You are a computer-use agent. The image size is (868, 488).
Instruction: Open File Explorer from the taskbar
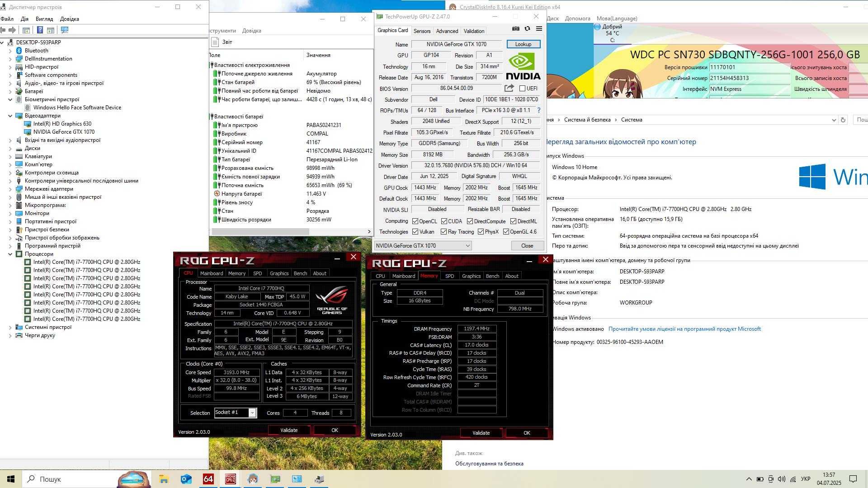(x=164, y=479)
